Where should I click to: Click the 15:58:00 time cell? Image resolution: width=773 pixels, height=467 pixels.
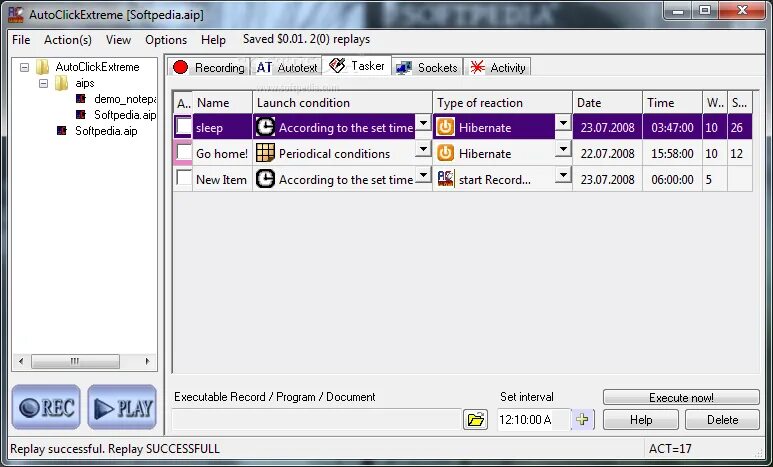(x=672, y=153)
